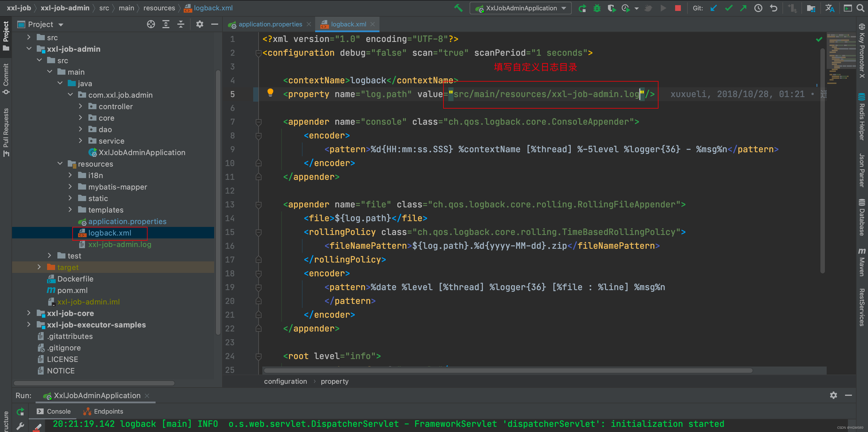The height and width of the screenshot is (432, 868).
Task: Collapse the resources folder
Action: (x=60, y=163)
